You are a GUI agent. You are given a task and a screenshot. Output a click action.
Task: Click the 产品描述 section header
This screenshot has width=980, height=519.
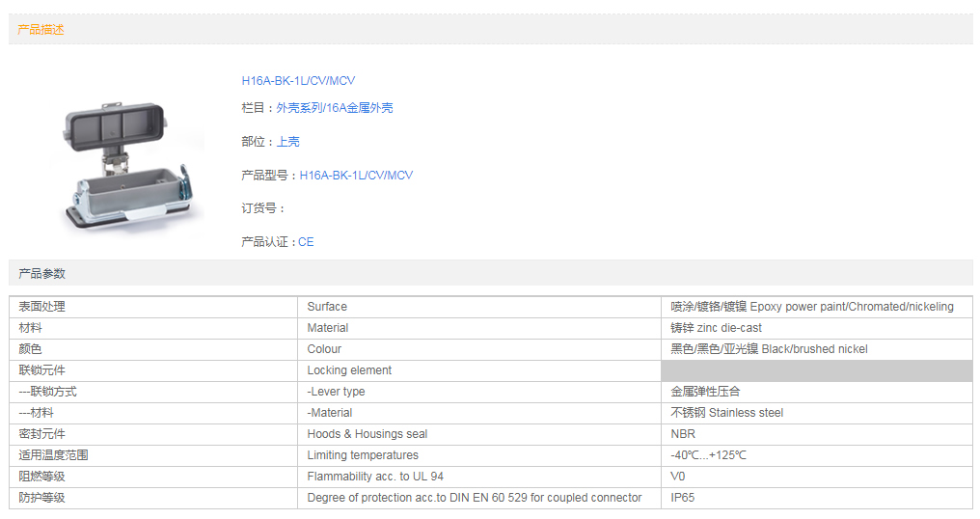point(41,30)
